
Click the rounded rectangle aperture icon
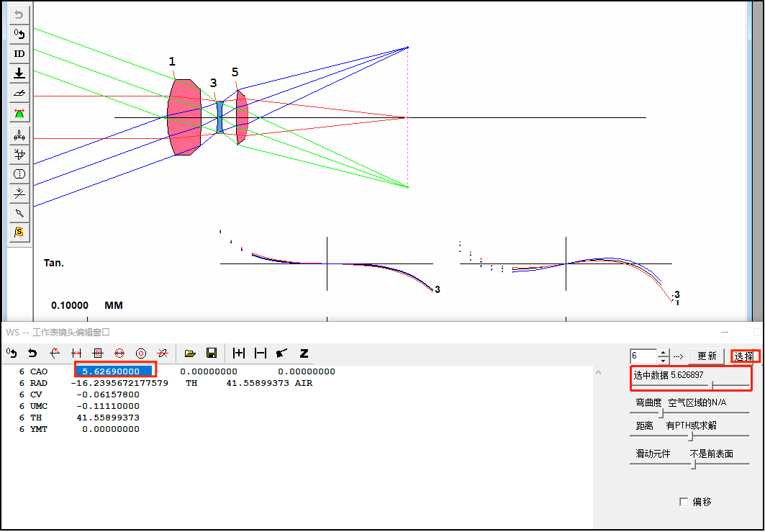19,173
